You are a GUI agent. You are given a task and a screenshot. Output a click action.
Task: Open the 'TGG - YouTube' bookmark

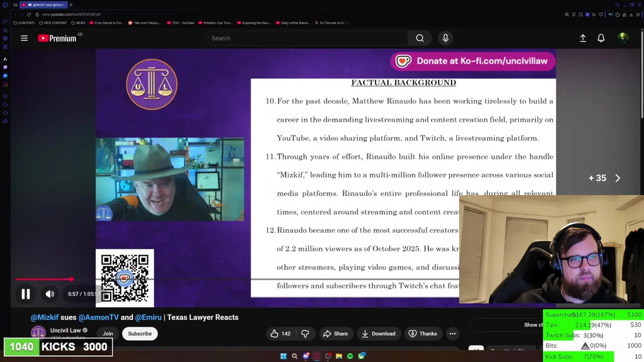pyautogui.click(x=180, y=23)
